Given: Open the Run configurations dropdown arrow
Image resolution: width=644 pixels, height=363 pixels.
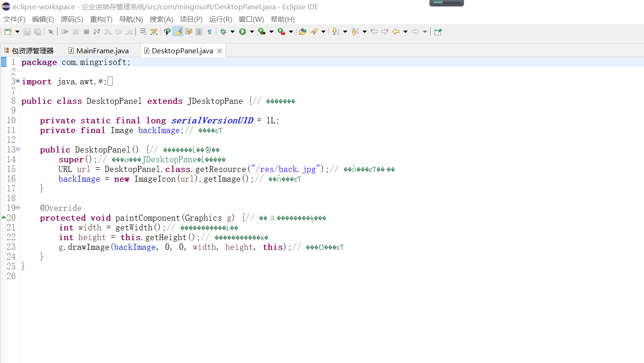Looking at the screenshot, I should point(252,32).
